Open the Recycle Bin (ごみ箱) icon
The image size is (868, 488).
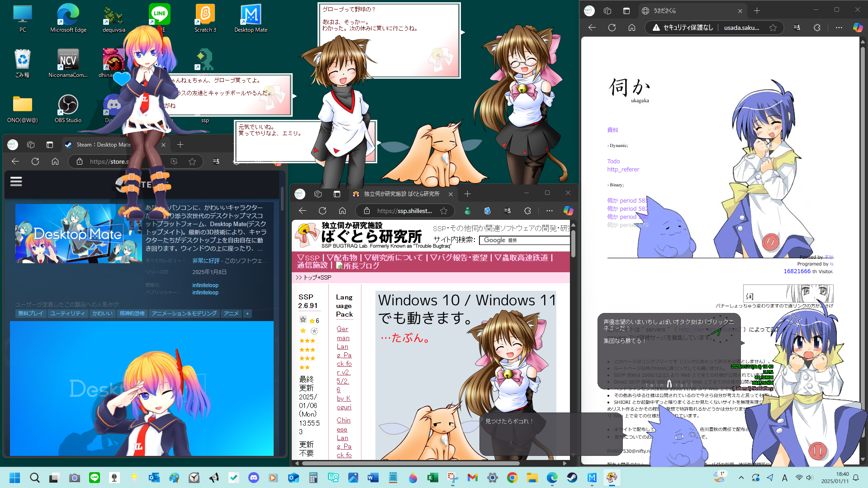[x=23, y=63]
